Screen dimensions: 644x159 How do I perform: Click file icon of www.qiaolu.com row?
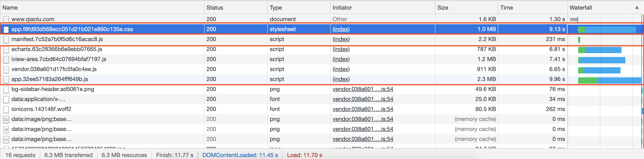click(6, 19)
